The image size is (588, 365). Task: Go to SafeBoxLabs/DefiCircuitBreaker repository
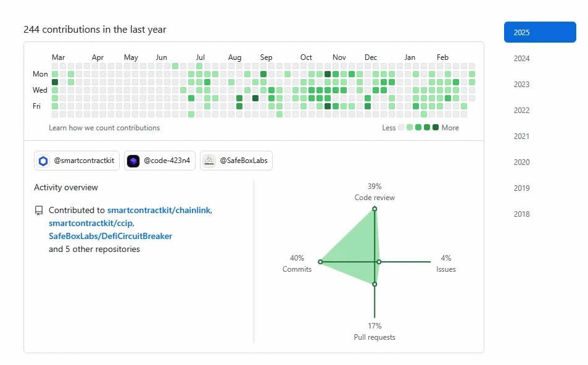coord(110,237)
